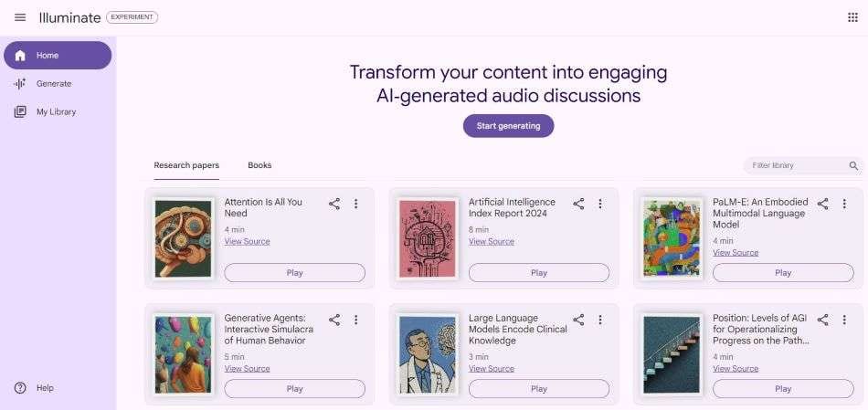
Task: Click the search magnifier in Filter library
Action: coord(853,165)
